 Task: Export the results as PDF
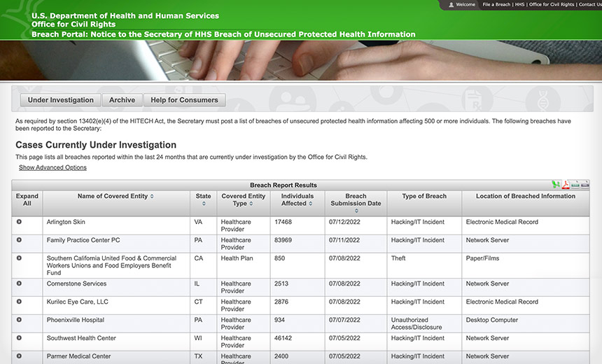click(566, 185)
